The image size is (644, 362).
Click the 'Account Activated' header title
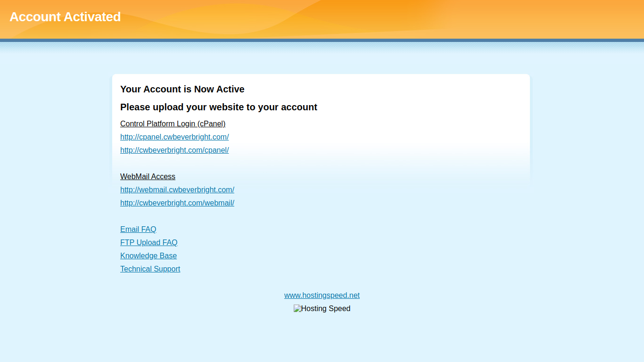(x=65, y=17)
